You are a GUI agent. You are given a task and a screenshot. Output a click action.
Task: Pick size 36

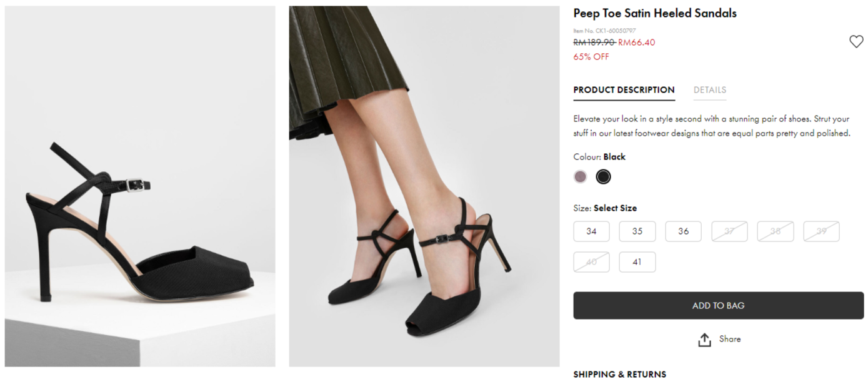(x=683, y=231)
